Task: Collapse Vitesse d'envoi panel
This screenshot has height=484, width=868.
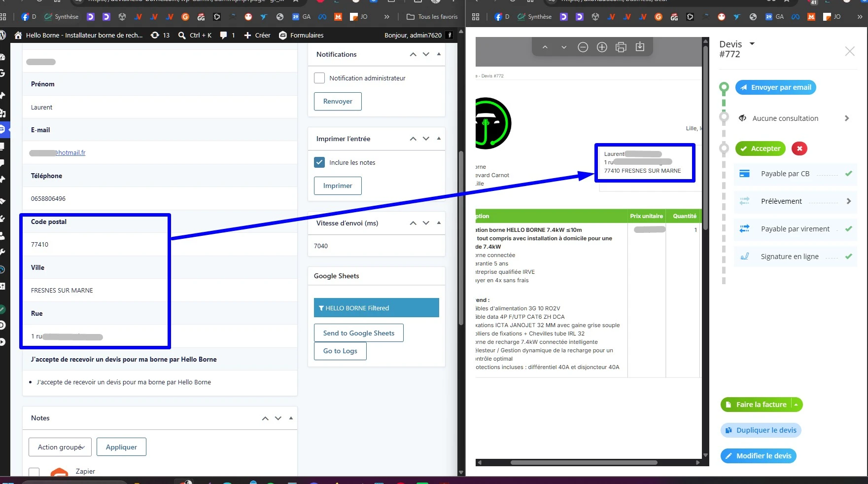Action: [x=439, y=223]
